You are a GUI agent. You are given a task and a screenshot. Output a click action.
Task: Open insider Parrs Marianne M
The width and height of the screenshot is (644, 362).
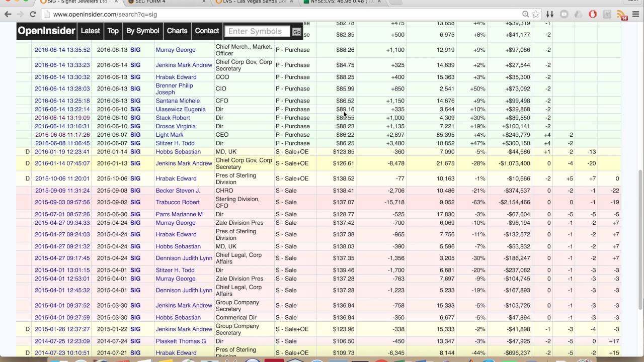coord(179,214)
